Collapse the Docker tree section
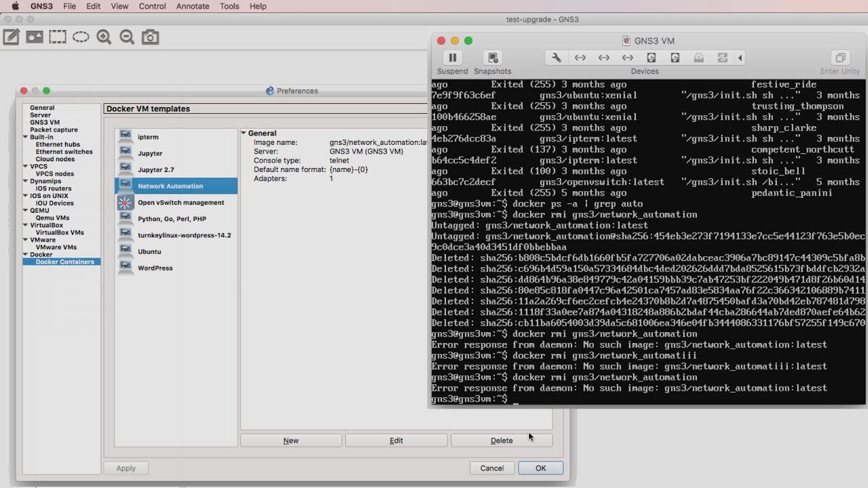Viewport: 868px width, 488px height. [26, 254]
